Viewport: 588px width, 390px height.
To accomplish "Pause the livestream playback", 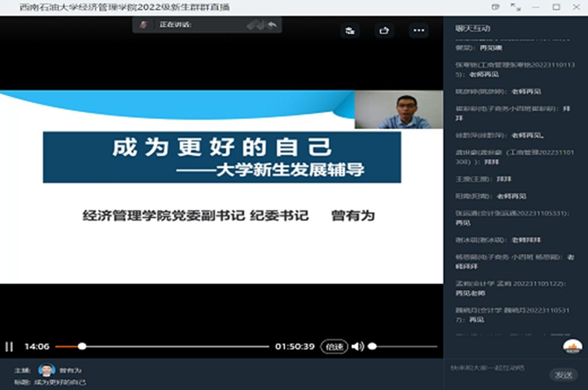I will 10,347.
